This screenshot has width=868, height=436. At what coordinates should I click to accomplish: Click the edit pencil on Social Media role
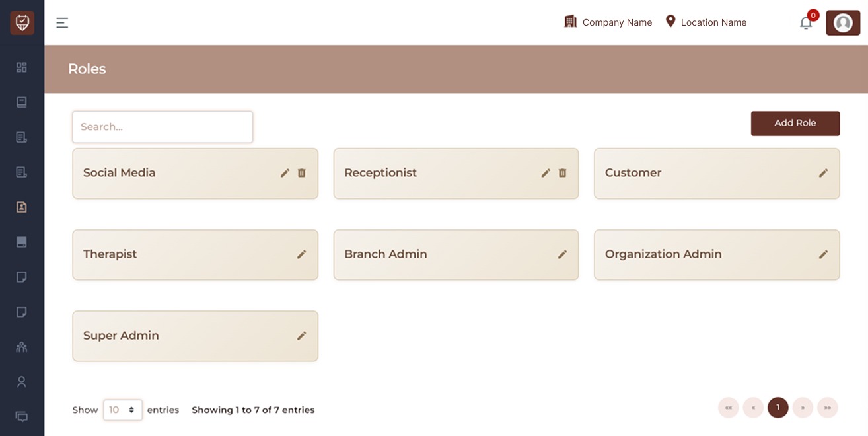285,173
